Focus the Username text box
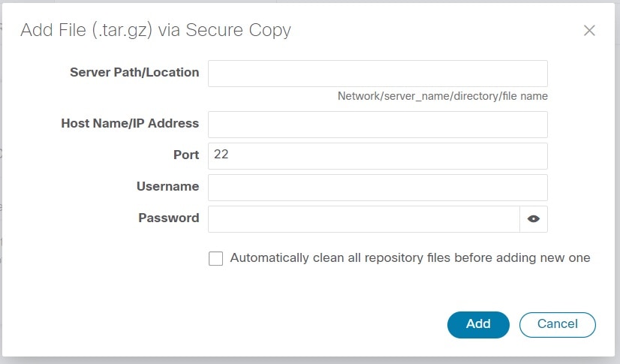 click(378, 188)
